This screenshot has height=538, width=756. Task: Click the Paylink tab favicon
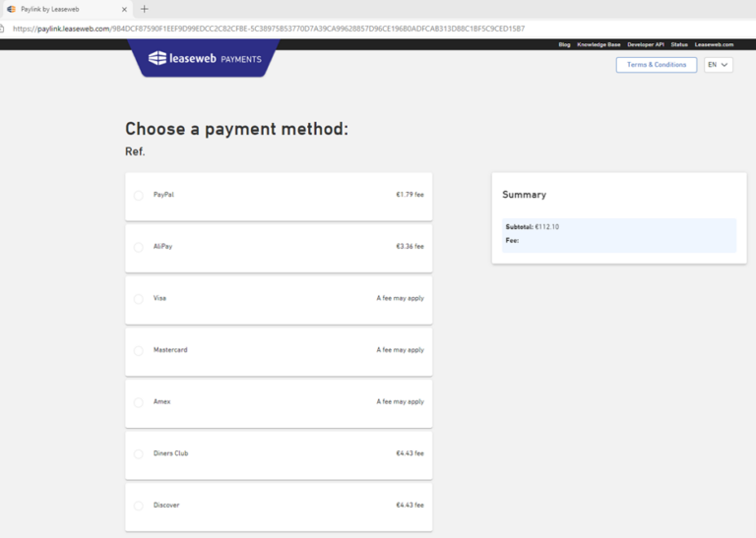pos(11,9)
